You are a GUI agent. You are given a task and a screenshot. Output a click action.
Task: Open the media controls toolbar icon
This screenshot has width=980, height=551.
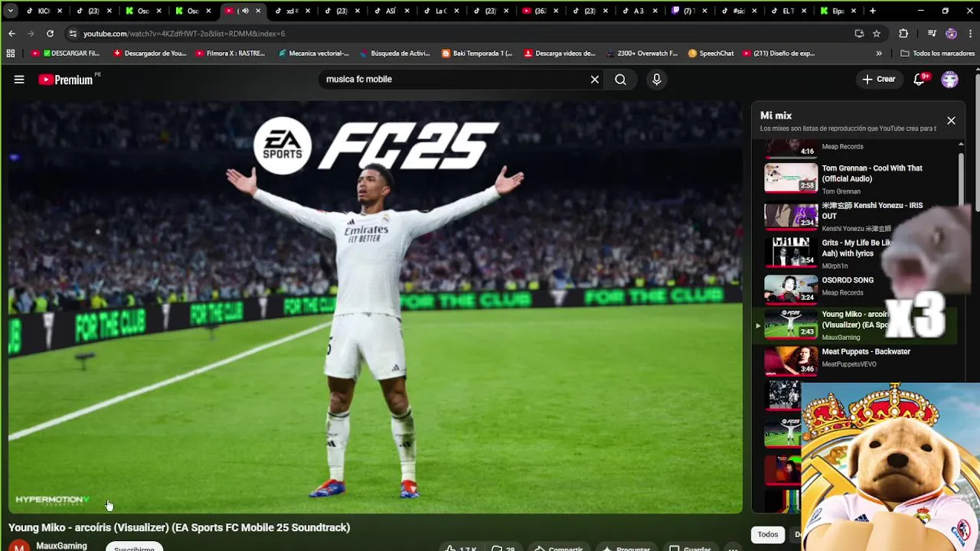932,34
